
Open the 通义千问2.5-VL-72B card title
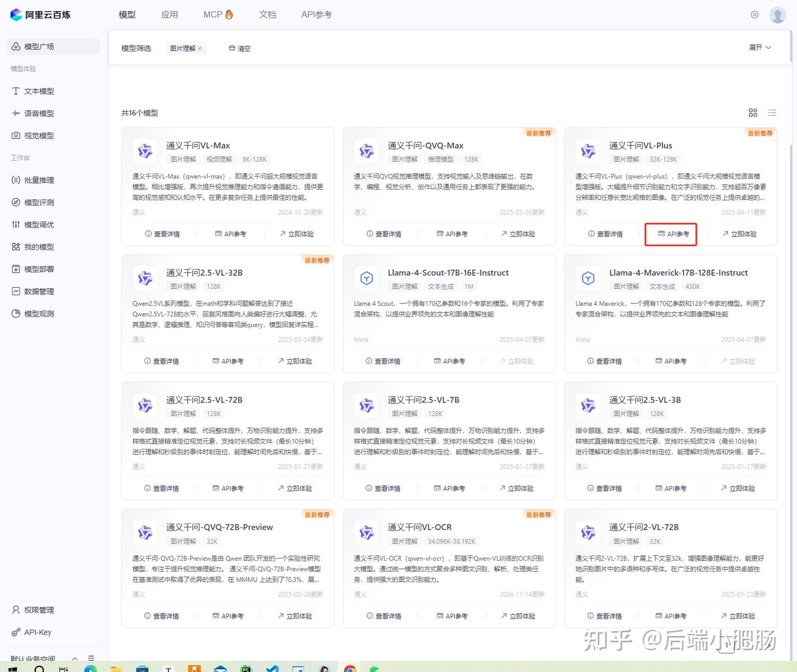pyautogui.click(x=204, y=400)
